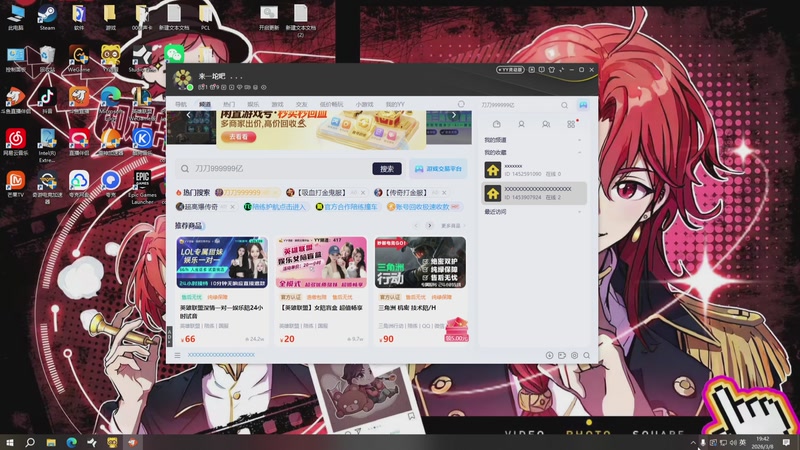The image size is (800, 450).
Task: Open the TikTok (抖音) desktop shortcut
Action: tap(47, 99)
